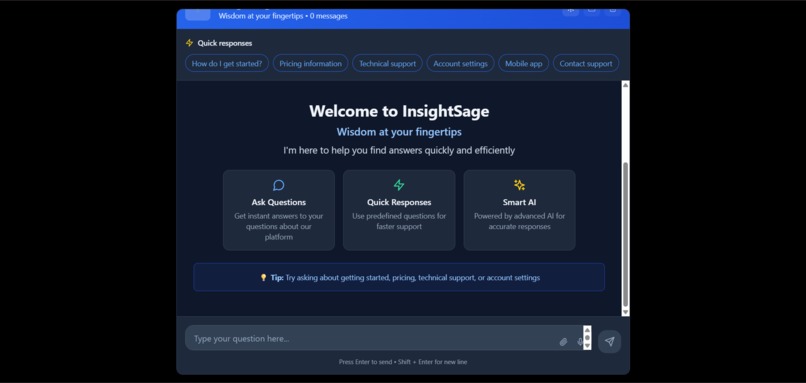Click 'Get instant answers to your questions' description
The height and width of the screenshot is (383, 806).
click(279, 227)
